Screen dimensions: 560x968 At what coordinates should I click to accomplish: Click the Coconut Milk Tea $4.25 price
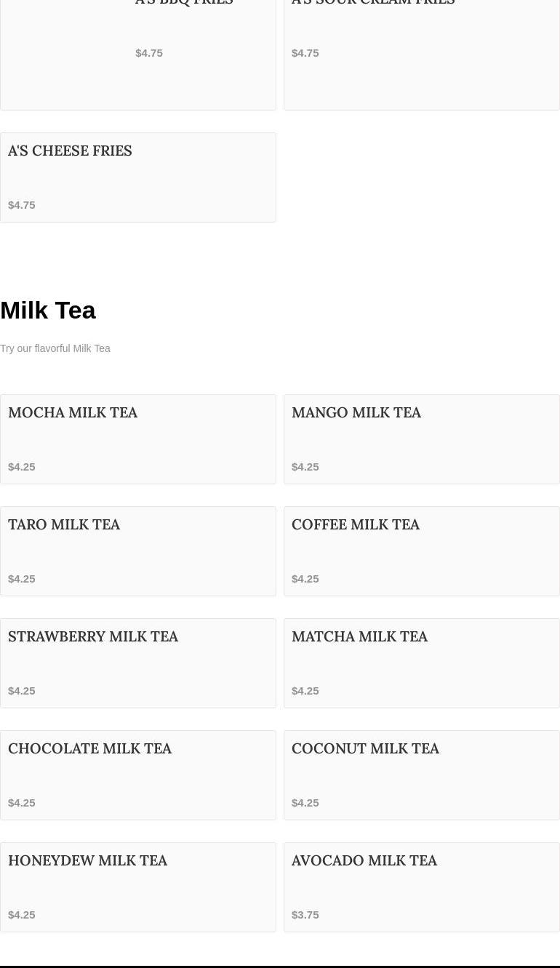point(305,802)
